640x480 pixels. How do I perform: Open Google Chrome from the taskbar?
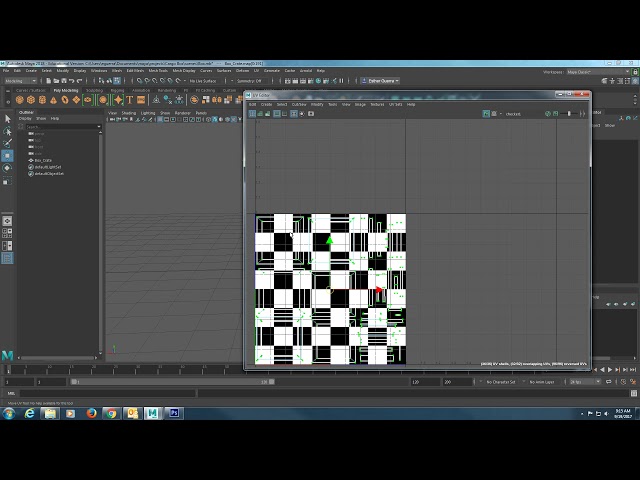(x=111, y=413)
